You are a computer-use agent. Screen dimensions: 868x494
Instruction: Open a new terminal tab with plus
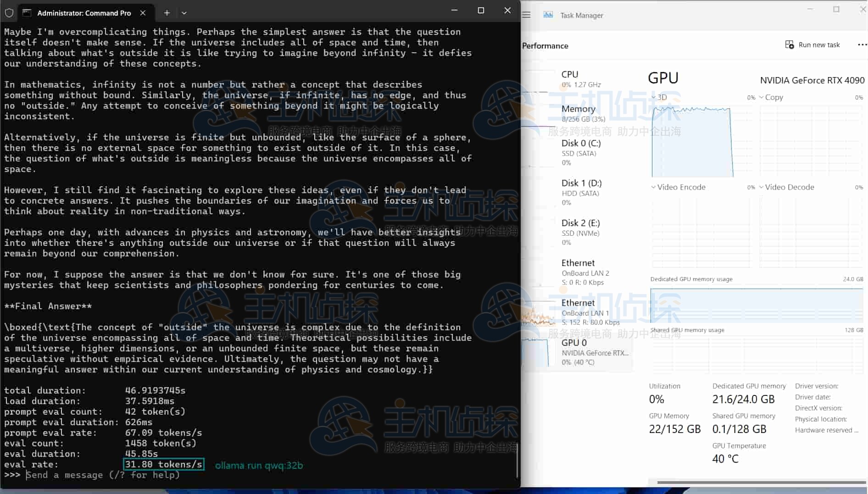click(x=167, y=13)
